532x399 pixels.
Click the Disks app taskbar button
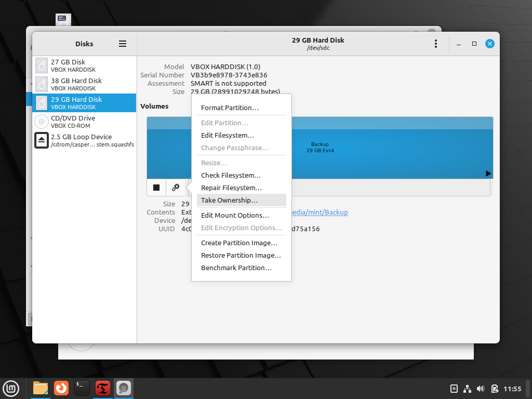[x=124, y=388]
